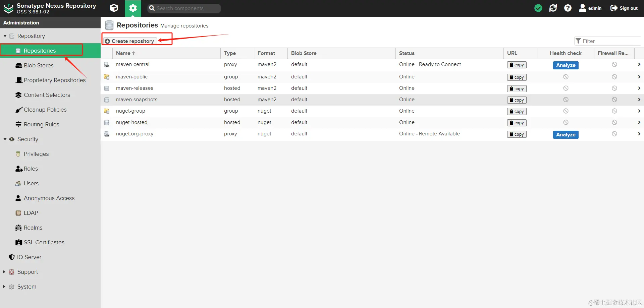Copy URL of maven-central repository
Screen dimensions: 644x308
[x=517, y=65]
